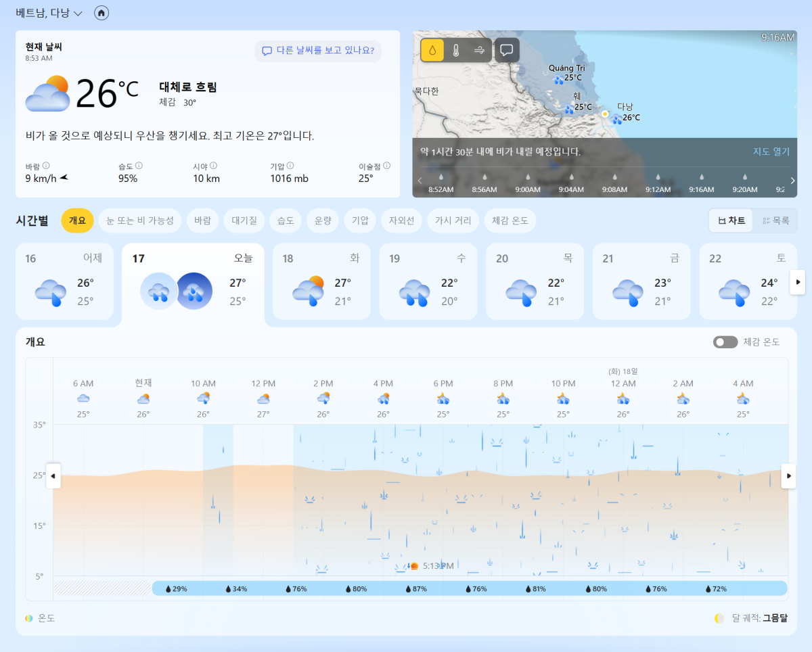Click the 지도 열기 link
The height and width of the screenshot is (652, 812).
tap(771, 152)
